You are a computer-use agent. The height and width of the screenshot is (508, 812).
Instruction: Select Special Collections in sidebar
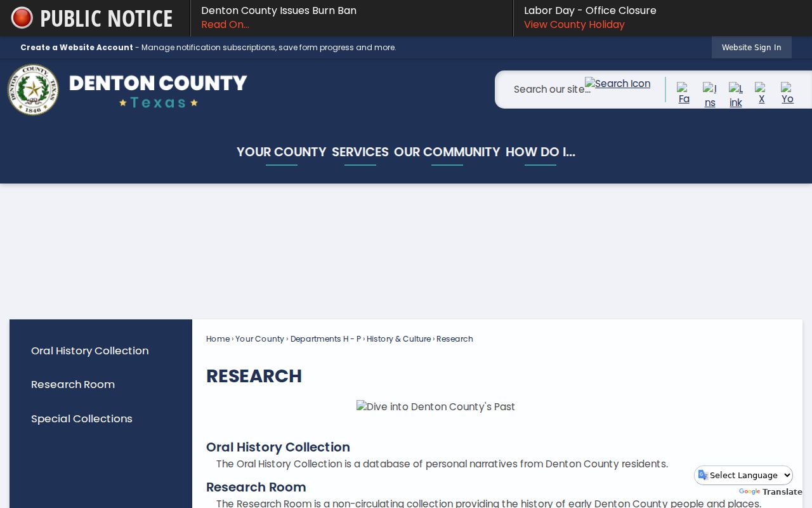click(82, 418)
